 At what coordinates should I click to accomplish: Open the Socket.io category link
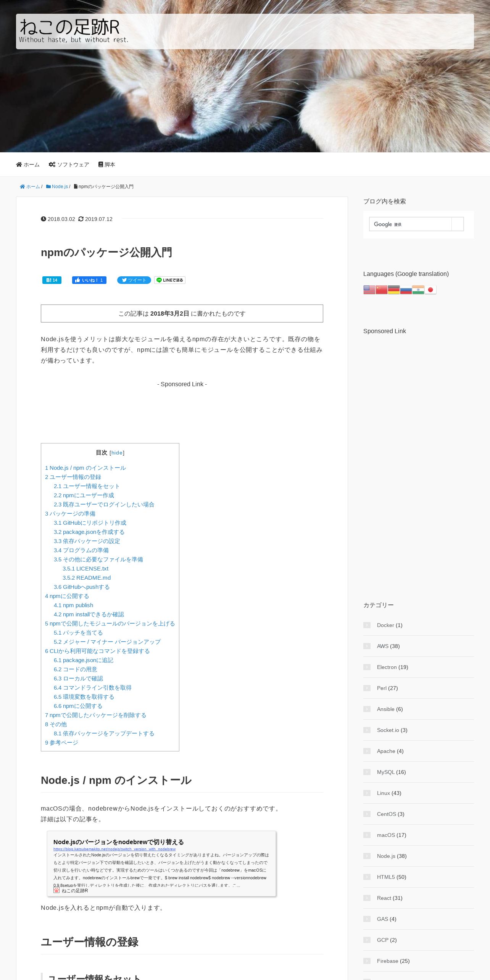click(388, 730)
